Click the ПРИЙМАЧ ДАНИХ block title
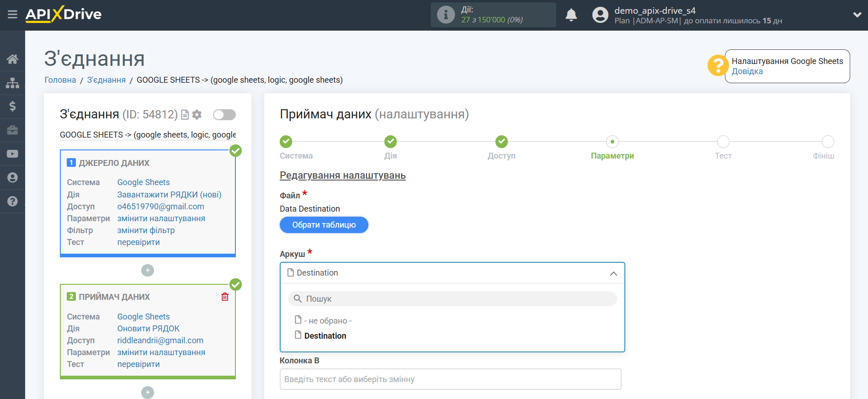Viewport: 868px width, 399px height. pos(114,297)
